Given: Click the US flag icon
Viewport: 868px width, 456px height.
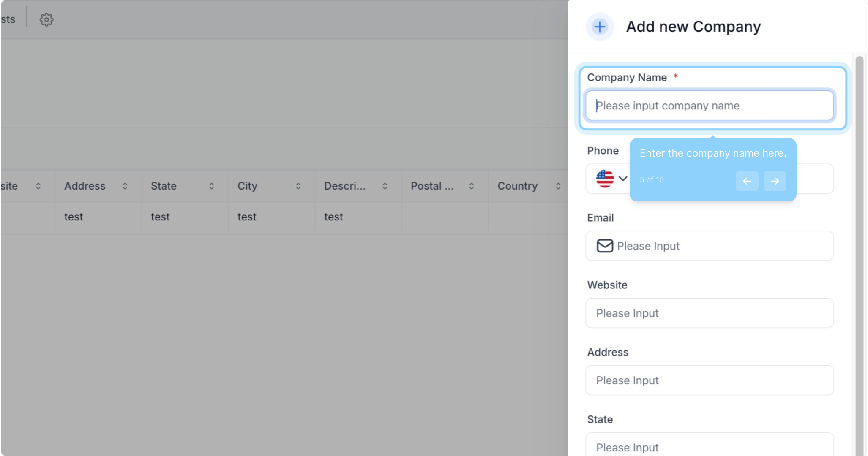Looking at the screenshot, I should (605, 179).
